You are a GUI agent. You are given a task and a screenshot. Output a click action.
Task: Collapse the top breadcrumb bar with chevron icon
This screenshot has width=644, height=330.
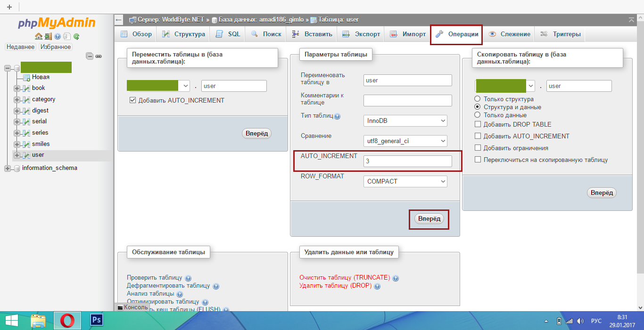pyautogui.click(x=631, y=20)
